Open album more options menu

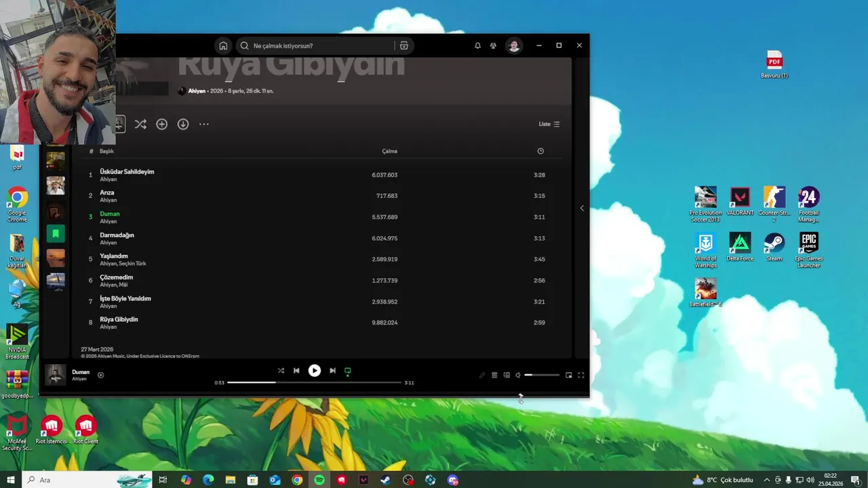[204, 124]
